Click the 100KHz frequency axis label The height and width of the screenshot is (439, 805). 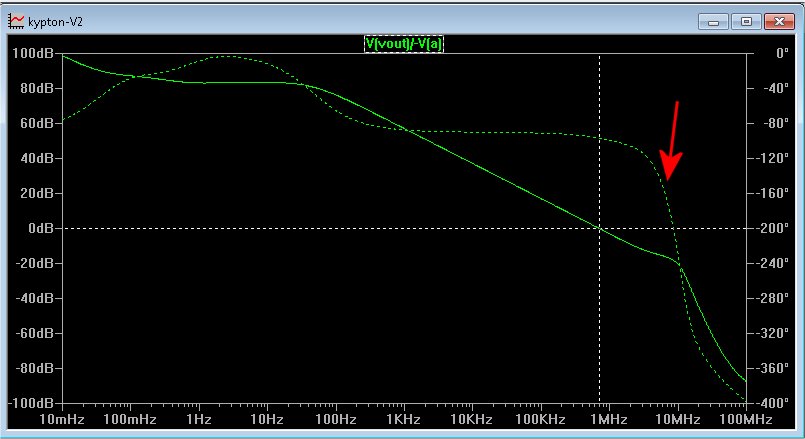pos(541,419)
